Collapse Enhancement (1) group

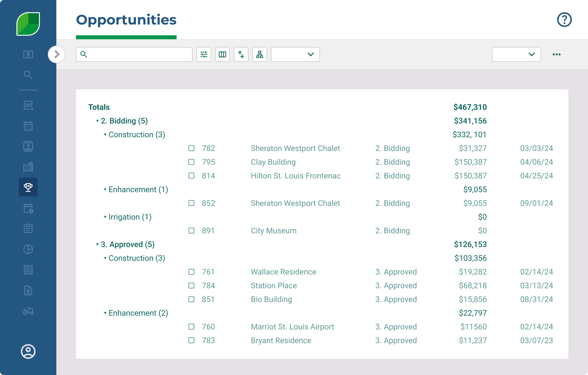click(x=105, y=189)
